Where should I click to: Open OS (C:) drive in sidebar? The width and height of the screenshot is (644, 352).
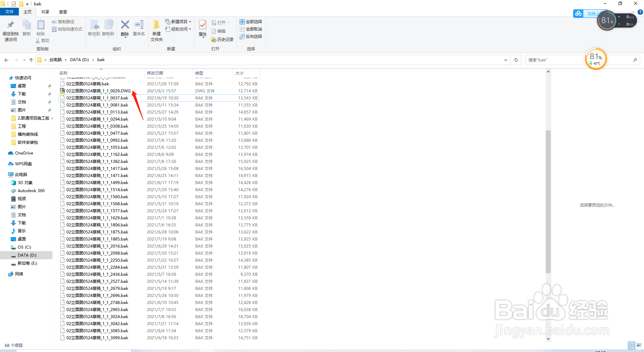coord(24,247)
